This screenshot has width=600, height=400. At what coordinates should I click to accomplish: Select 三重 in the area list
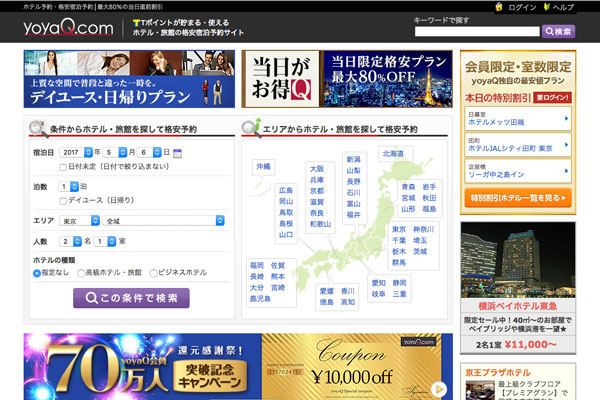(x=399, y=294)
